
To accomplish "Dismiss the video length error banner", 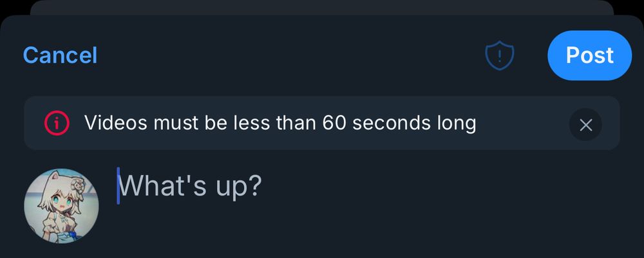I will click(585, 124).
